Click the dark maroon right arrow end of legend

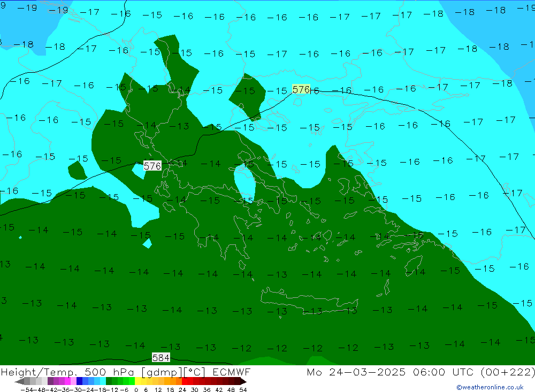[x=243, y=381]
